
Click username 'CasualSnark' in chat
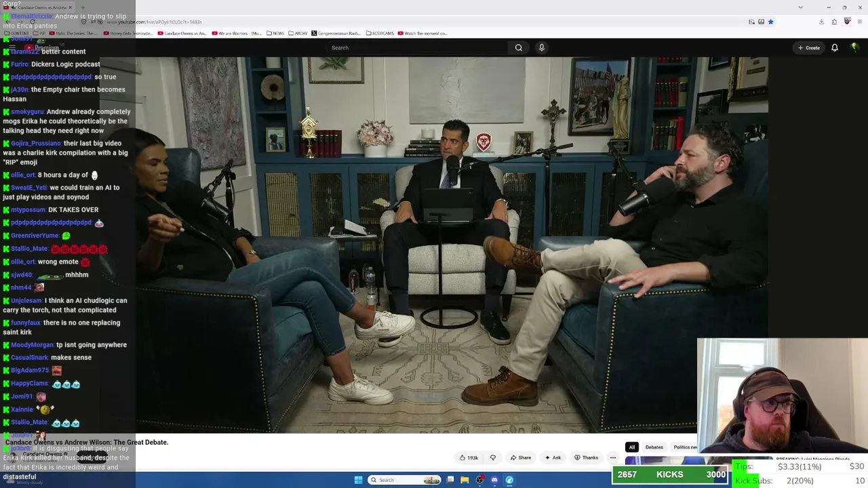tap(29, 357)
